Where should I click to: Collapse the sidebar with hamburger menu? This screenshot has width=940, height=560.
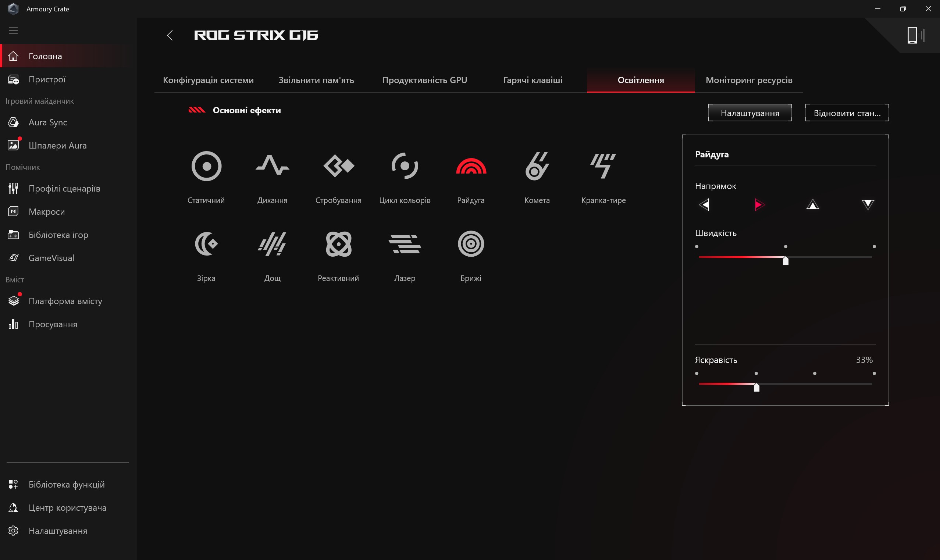point(13,31)
